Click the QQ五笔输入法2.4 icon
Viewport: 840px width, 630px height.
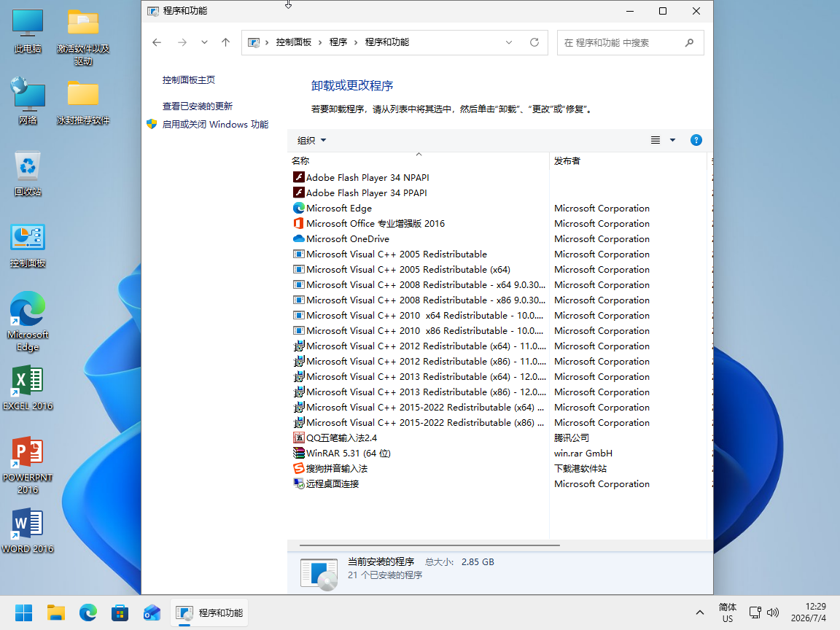coord(298,437)
